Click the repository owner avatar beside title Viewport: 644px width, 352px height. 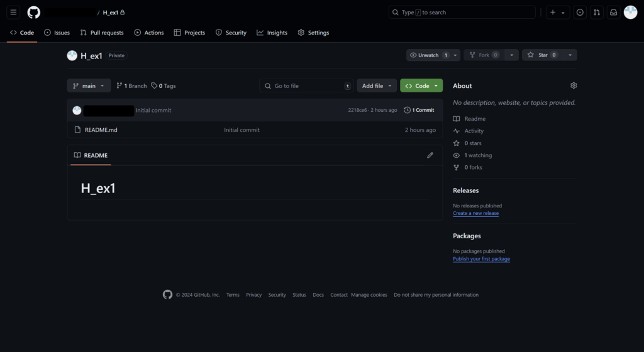[72, 55]
